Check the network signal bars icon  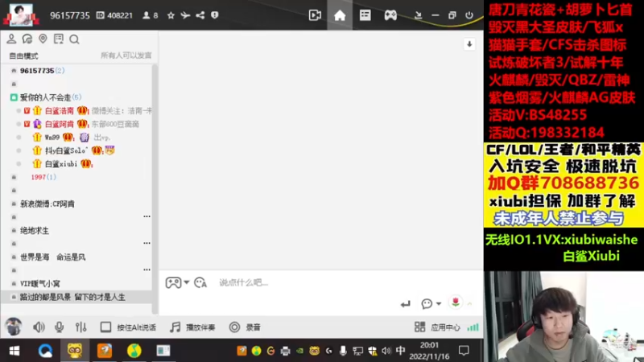[473, 327]
